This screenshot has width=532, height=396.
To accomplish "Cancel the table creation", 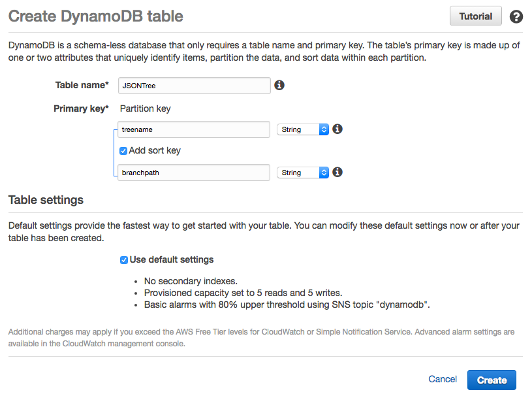I will (x=443, y=379).
